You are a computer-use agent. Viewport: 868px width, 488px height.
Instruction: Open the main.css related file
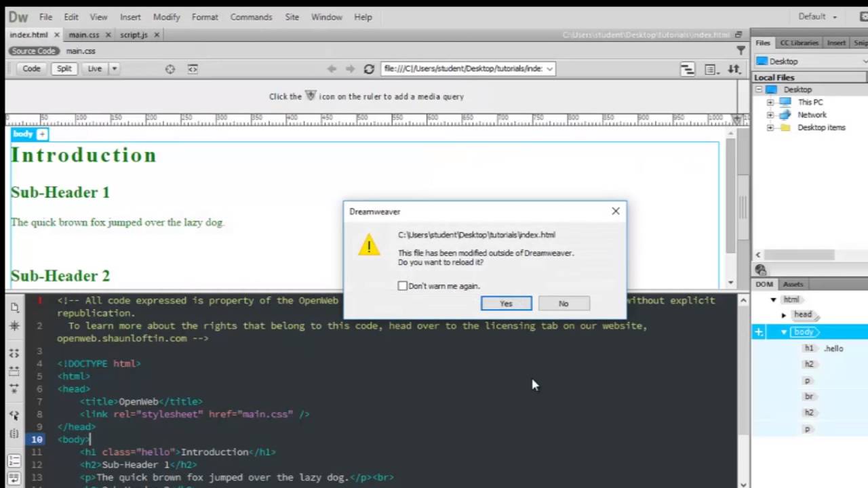(x=81, y=51)
